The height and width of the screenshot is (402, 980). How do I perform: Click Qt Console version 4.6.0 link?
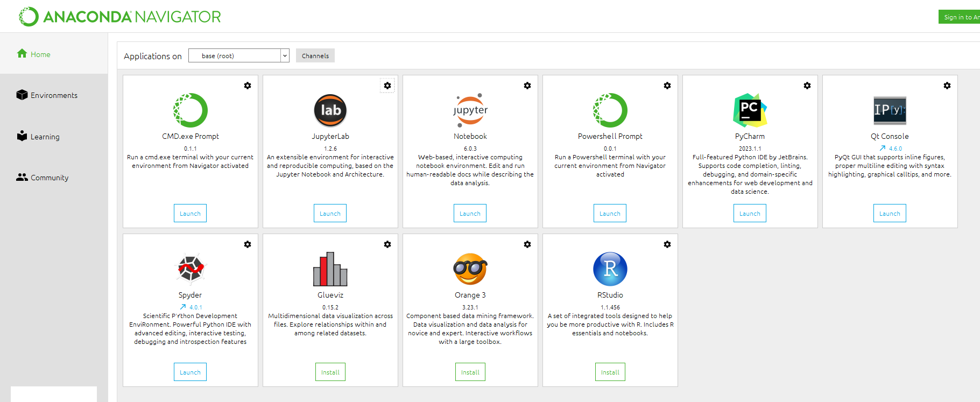pyautogui.click(x=896, y=149)
